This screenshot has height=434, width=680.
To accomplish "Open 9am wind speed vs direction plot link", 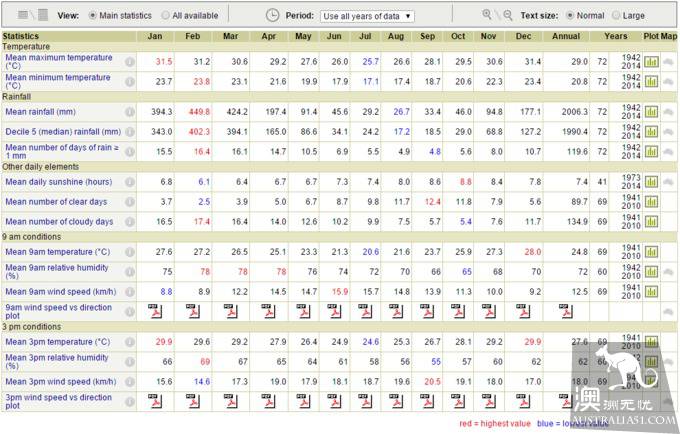I will (59, 311).
